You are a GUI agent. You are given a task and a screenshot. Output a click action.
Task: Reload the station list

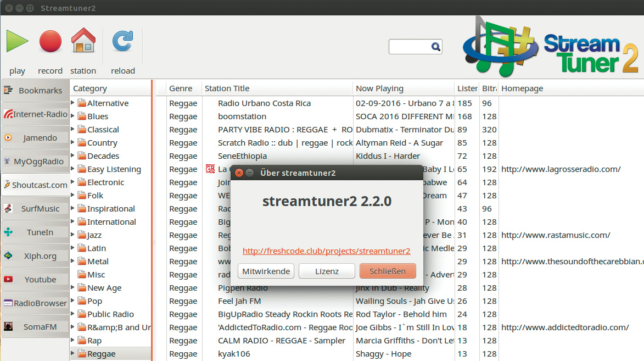122,42
